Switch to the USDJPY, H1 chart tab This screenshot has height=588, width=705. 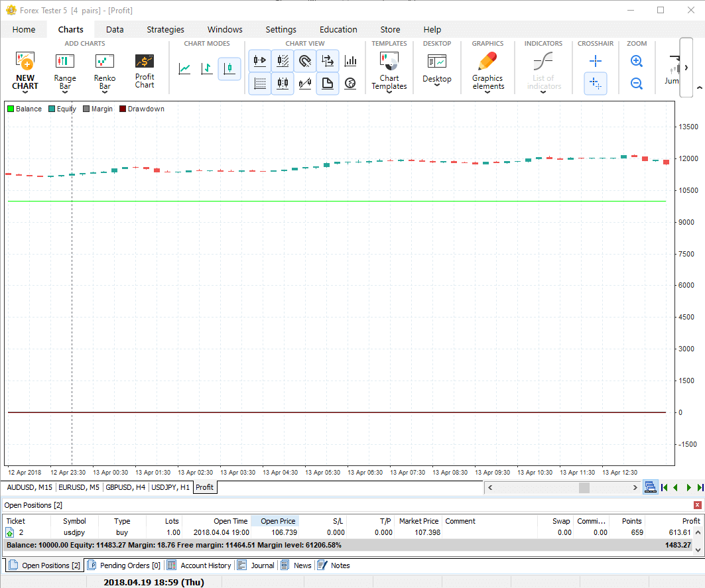[x=170, y=487]
